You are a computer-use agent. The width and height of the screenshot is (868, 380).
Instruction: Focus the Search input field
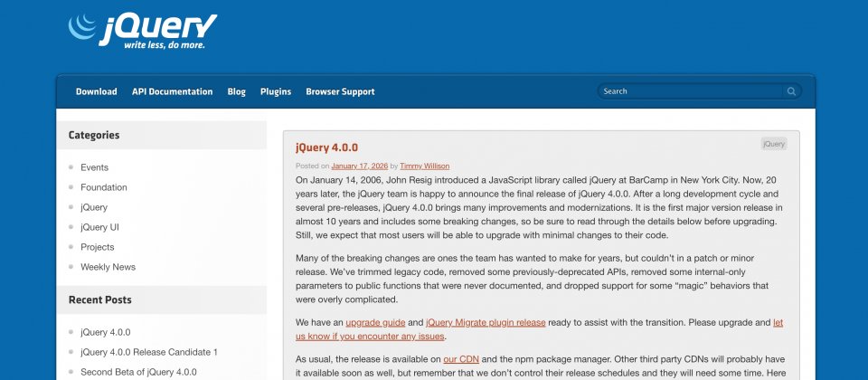[x=689, y=91]
